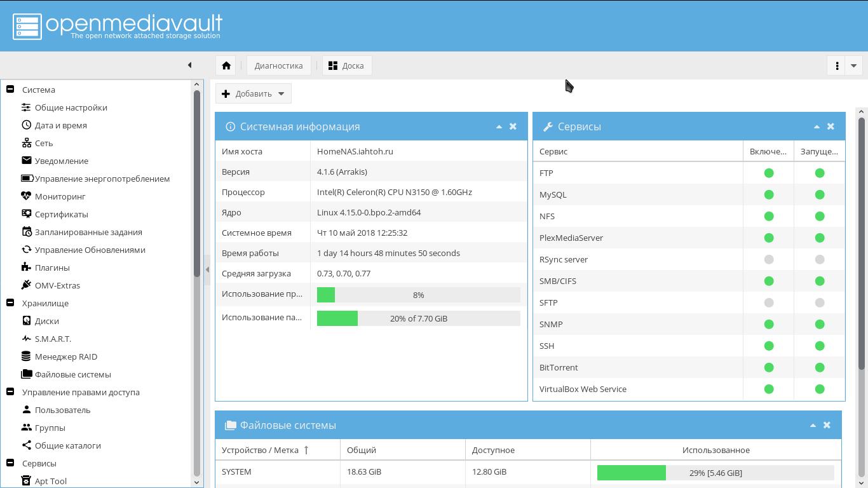Open Диагностика in the breadcrumb
The height and width of the screenshot is (488, 868).
[x=278, y=65]
